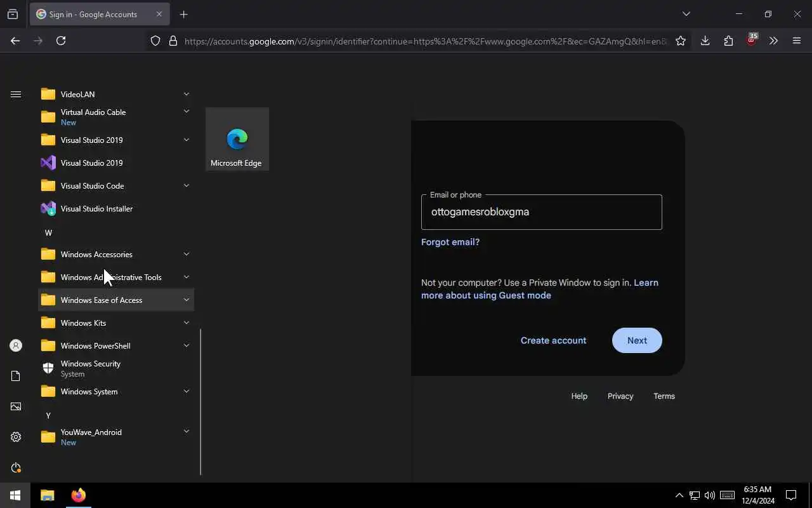The height and width of the screenshot is (508, 812).
Task: Open Documents from the Start sidebar
Action: pos(16,376)
